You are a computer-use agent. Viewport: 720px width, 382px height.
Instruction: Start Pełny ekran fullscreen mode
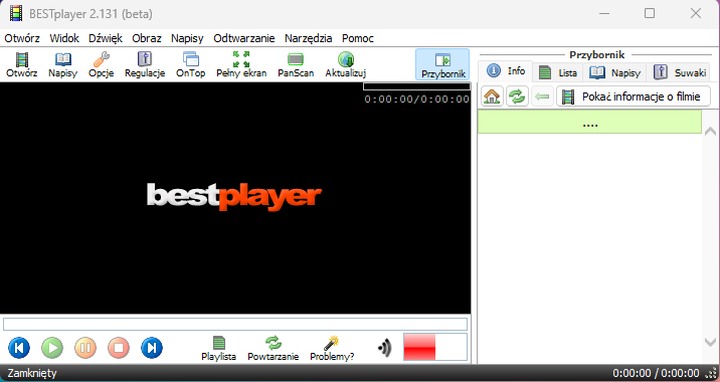click(241, 65)
